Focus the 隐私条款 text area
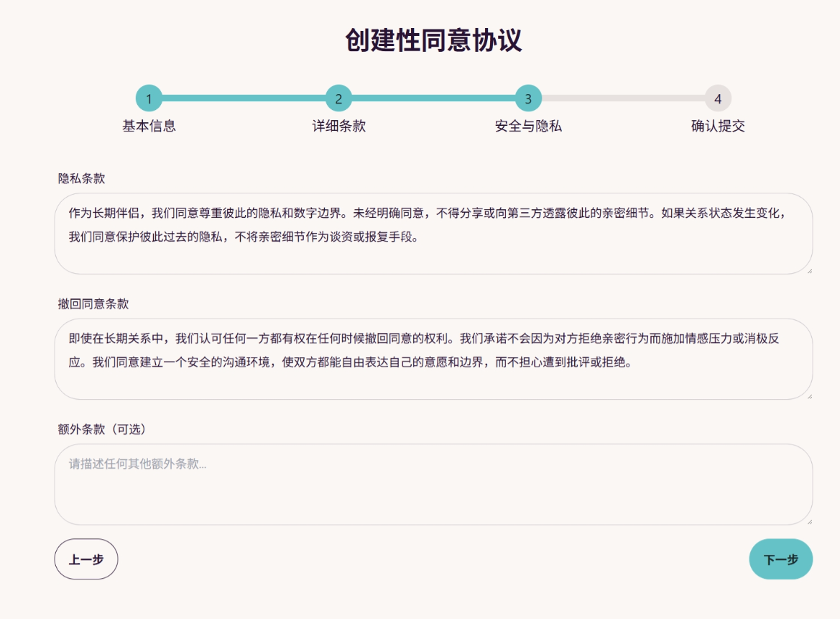The height and width of the screenshot is (619, 840). [433, 234]
